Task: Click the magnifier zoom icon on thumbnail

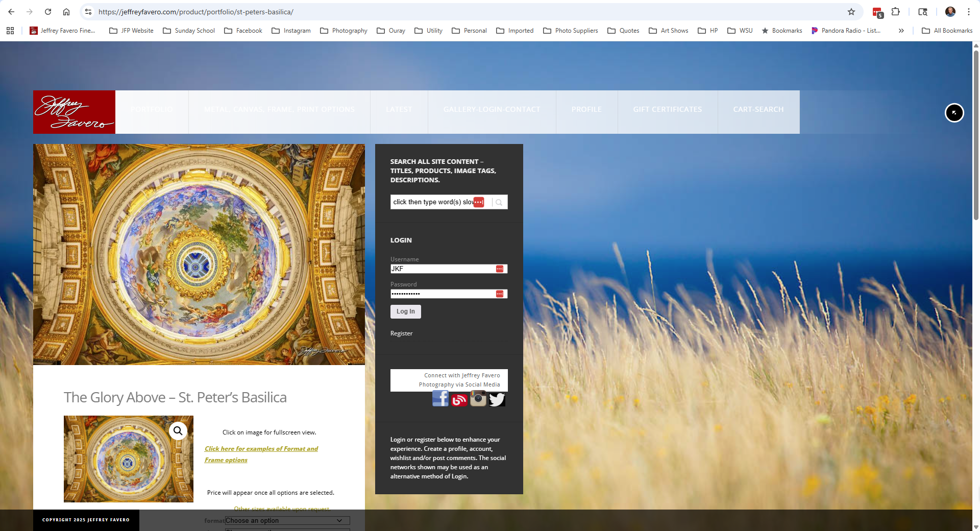Action: pyautogui.click(x=178, y=431)
